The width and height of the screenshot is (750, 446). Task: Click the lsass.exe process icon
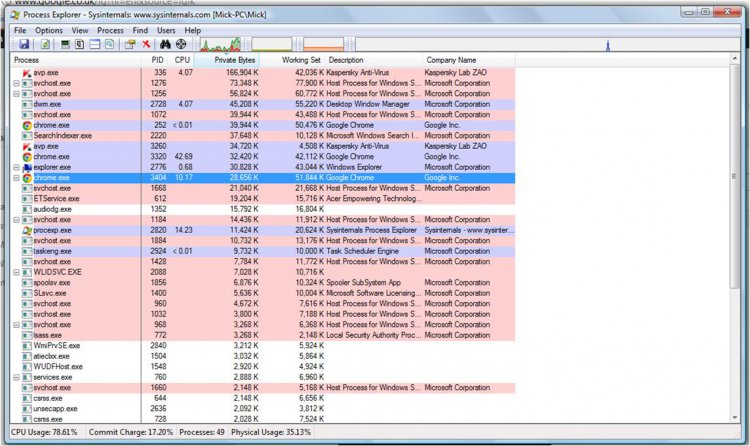pyautogui.click(x=27, y=335)
